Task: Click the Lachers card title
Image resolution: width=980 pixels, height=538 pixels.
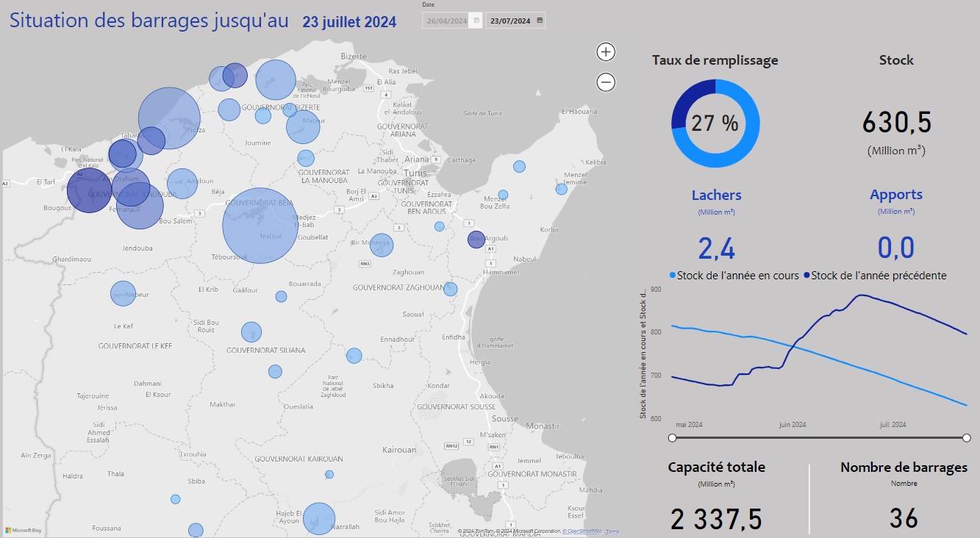Action: pos(716,195)
